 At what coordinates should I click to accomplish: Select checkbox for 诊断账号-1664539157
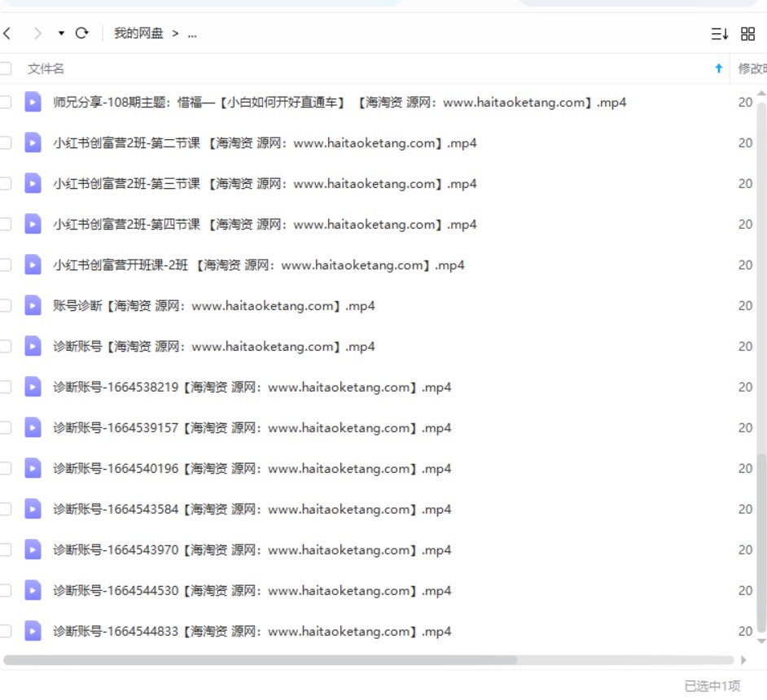click(6, 427)
